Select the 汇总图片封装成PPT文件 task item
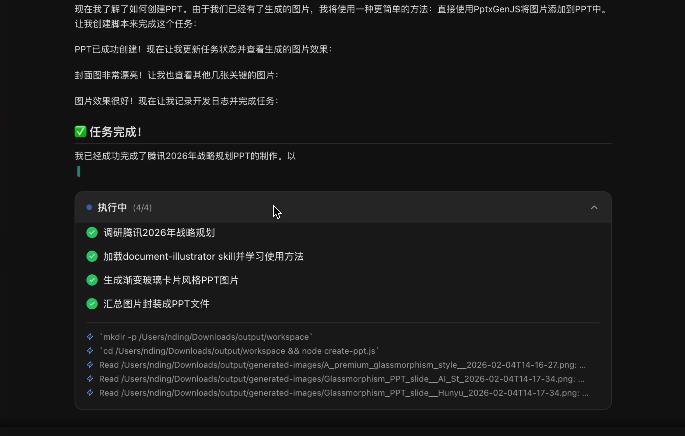Screen dimensions: 685x436 tap(156, 304)
